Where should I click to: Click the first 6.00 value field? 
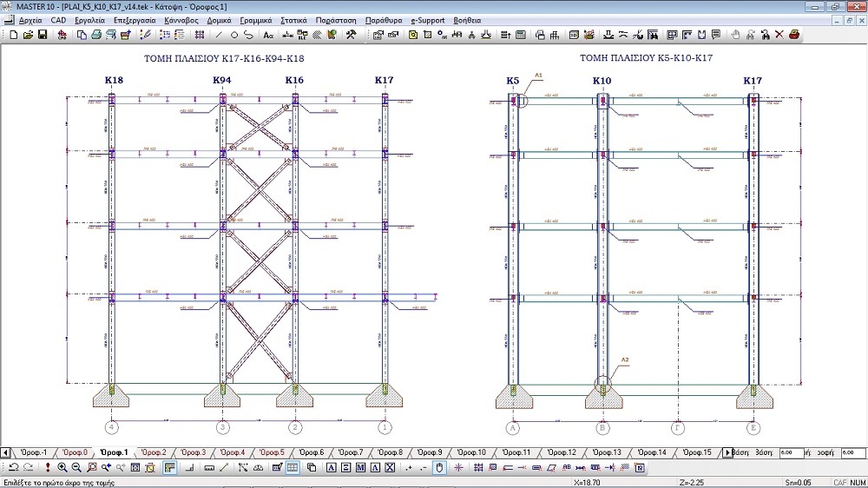(x=791, y=452)
